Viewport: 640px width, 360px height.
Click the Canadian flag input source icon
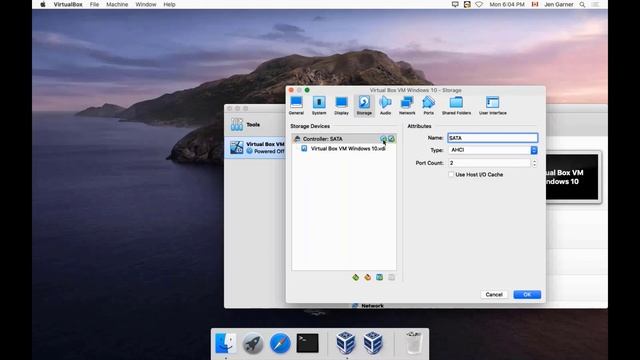[x=535, y=4]
